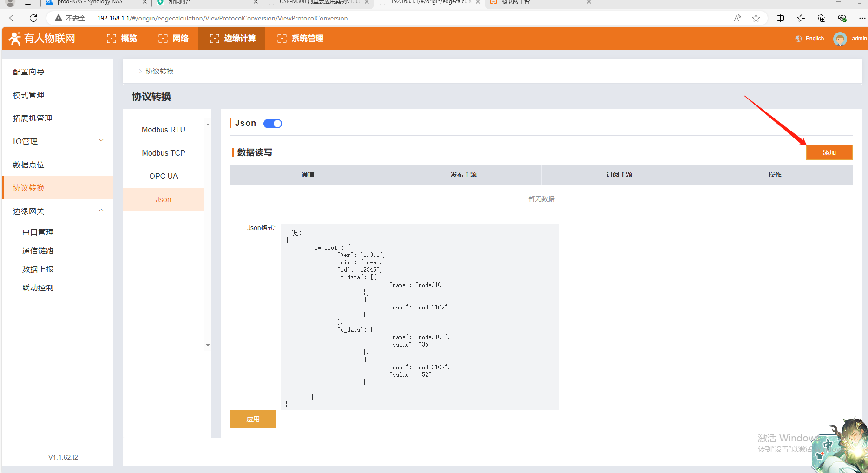
Task: Click the browser back arrow
Action: 13,18
